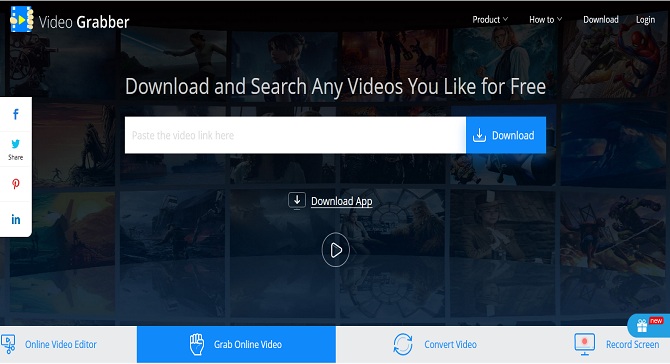
Task: Share on LinkedIn via sidebar icon
Action: [16, 219]
